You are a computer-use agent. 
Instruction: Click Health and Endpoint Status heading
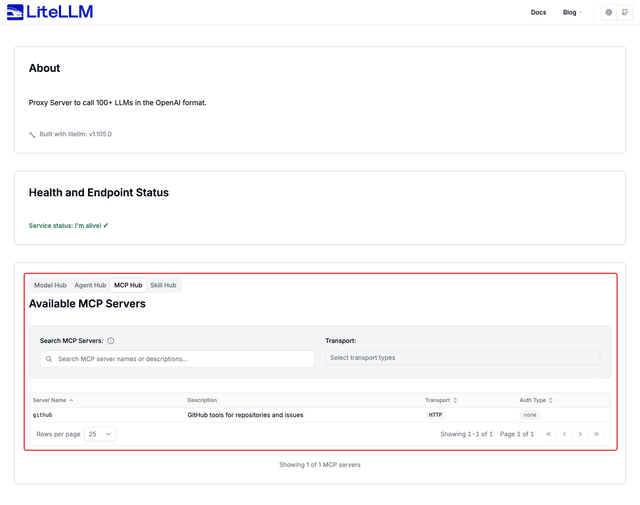[99, 192]
